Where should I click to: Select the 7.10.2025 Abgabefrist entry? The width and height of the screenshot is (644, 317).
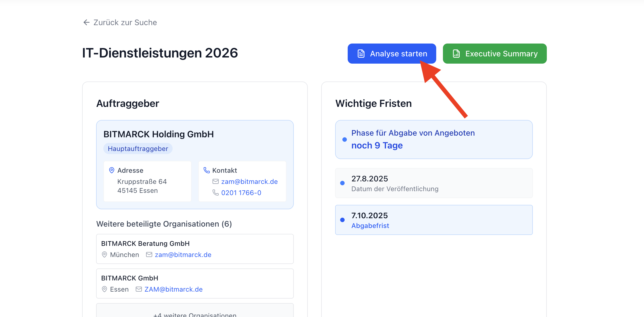click(434, 220)
